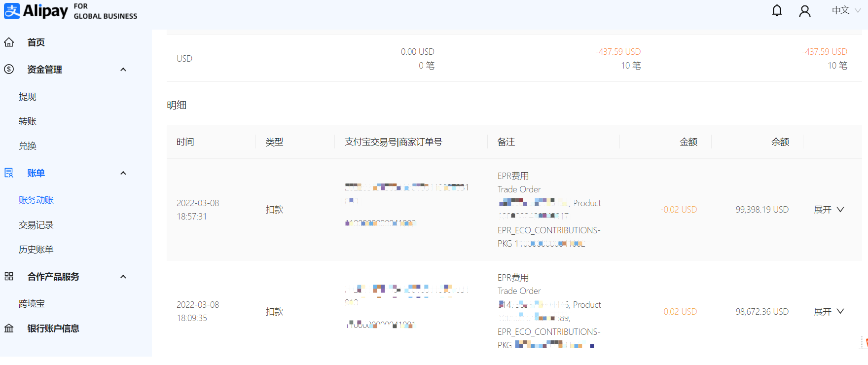Click the 金额 column header
This screenshot has height=365, width=868.
coord(688,142)
